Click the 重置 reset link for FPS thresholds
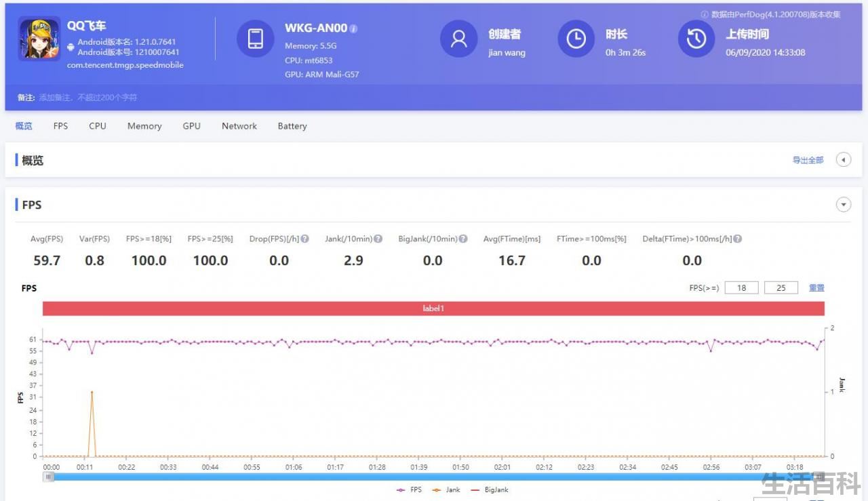The height and width of the screenshot is (501, 868). click(816, 288)
